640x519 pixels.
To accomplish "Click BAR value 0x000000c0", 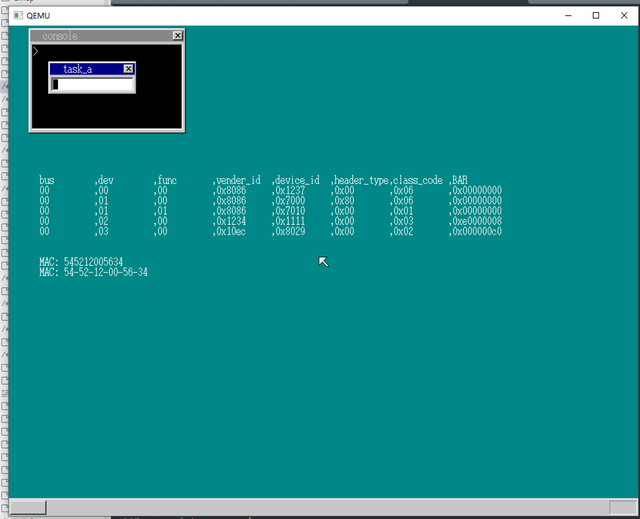I will point(476,231).
